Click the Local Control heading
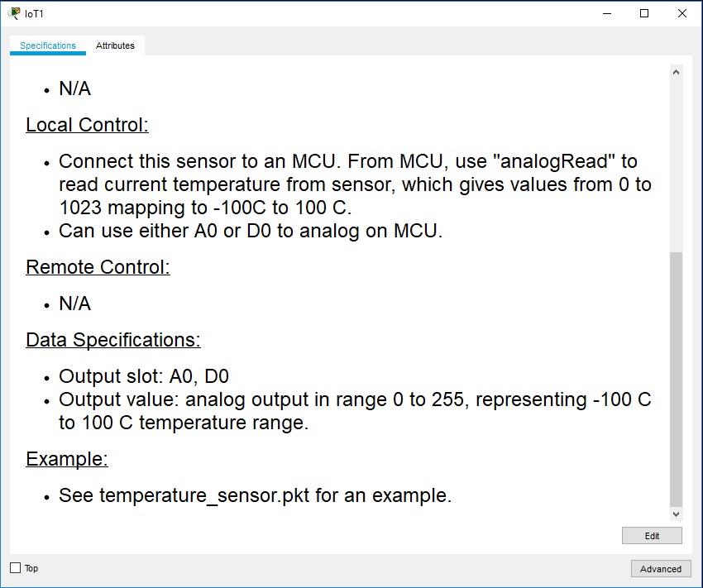703x588 pixels. 87,125
